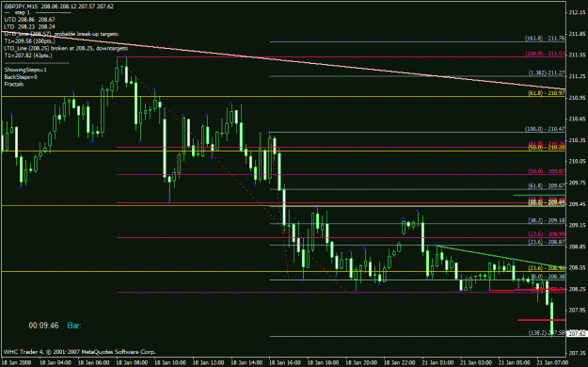Select the 'ShowingSteps=1' parameter text
The image size is (588, 367).
pos(25,70)
